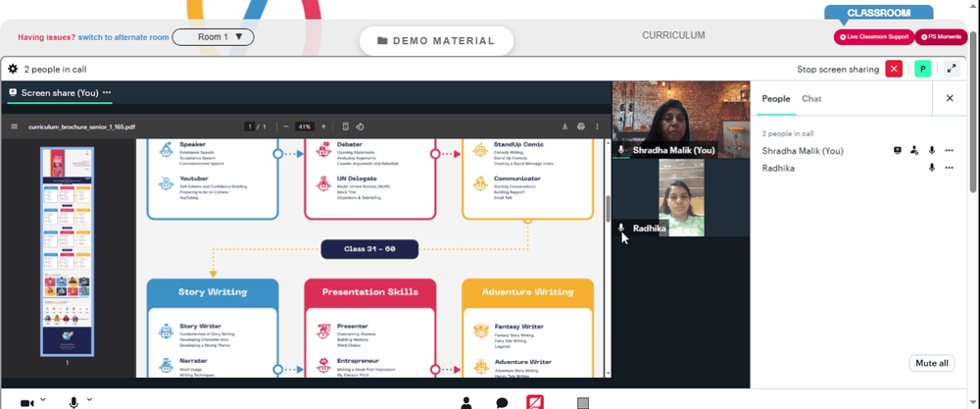Click Debater module icon

coord(323,149)
